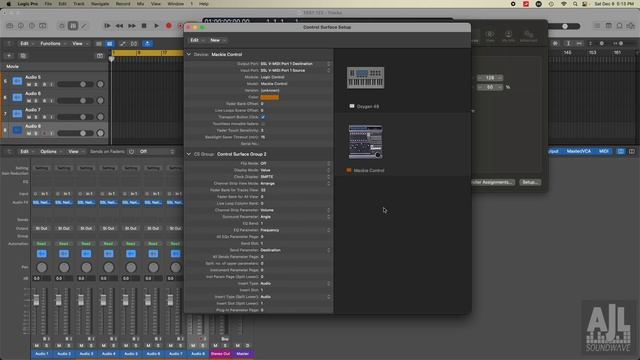The height and width of the screenshot is (360, 640).
Task: Open the Input Port dropdown
Action: [x=296, y=70]
